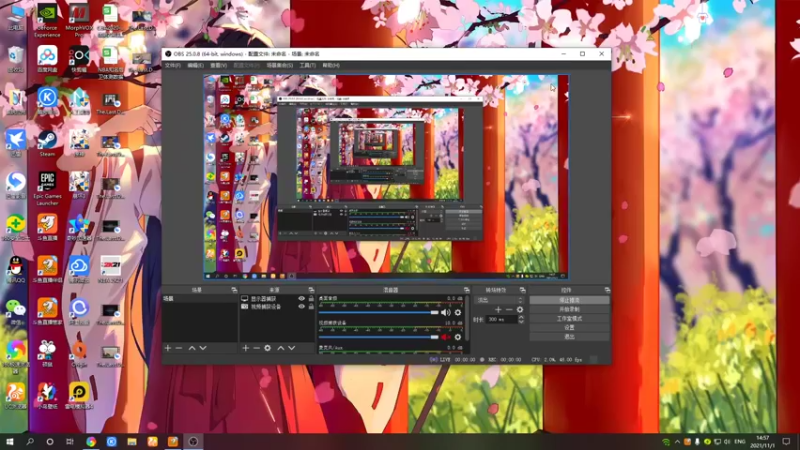Move scene up arrow in Scenes panel
The image size is (800, 450).
(x=192, y=348)
